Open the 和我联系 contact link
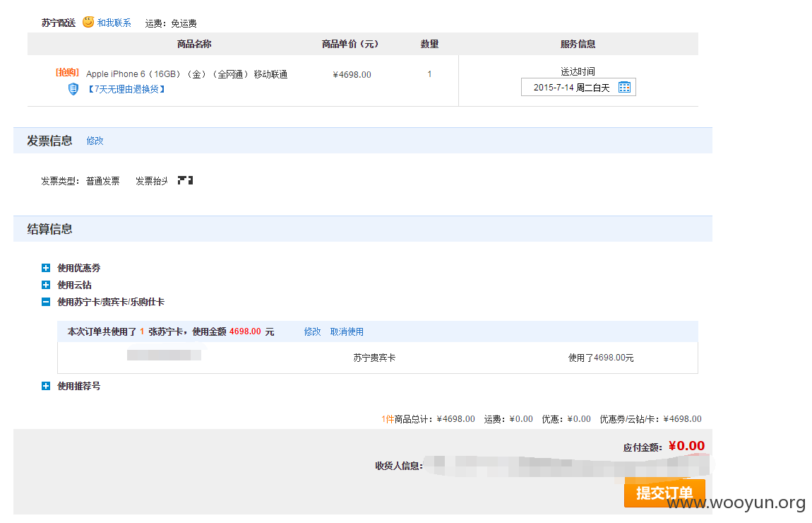Viewport: 812px width, 523px height. tap(114, 23)
